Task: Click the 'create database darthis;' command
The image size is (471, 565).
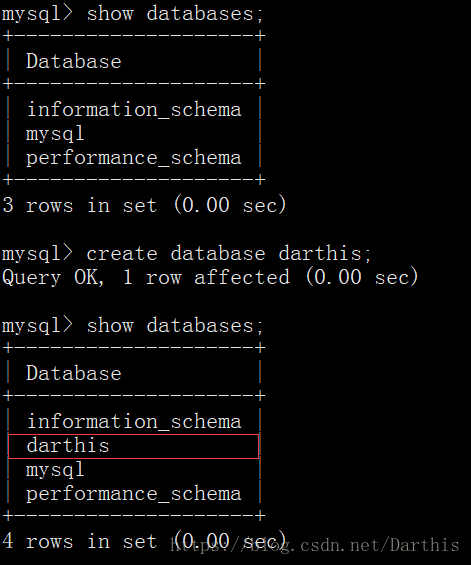Action: (x=229, y=254)
